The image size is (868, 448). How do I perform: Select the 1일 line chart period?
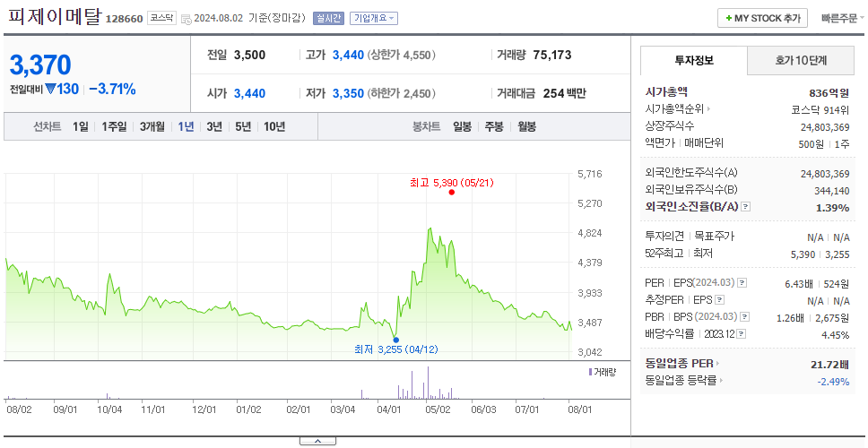[81, 126]
